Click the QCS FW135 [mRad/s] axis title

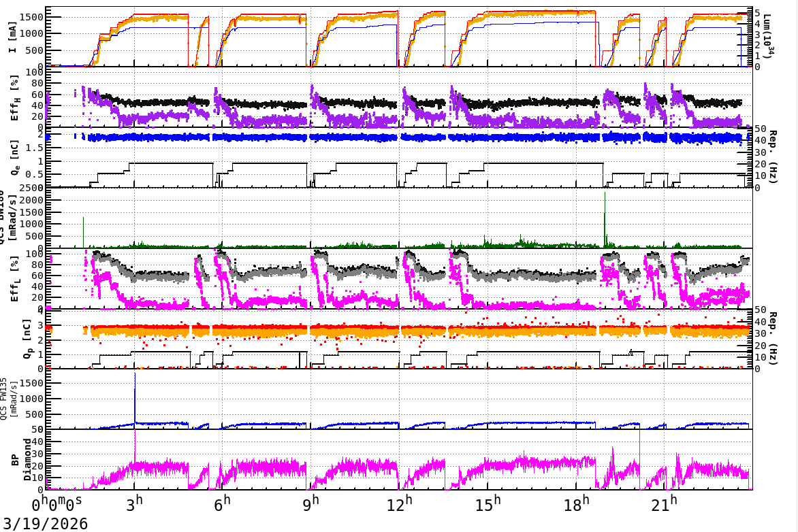coord(7,398)
